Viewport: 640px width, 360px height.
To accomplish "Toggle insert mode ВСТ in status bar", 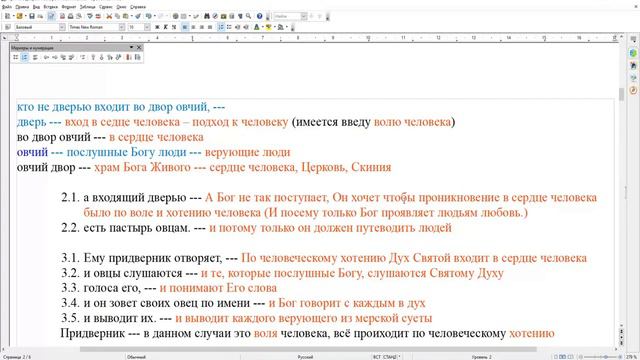I will coord(376,357).
